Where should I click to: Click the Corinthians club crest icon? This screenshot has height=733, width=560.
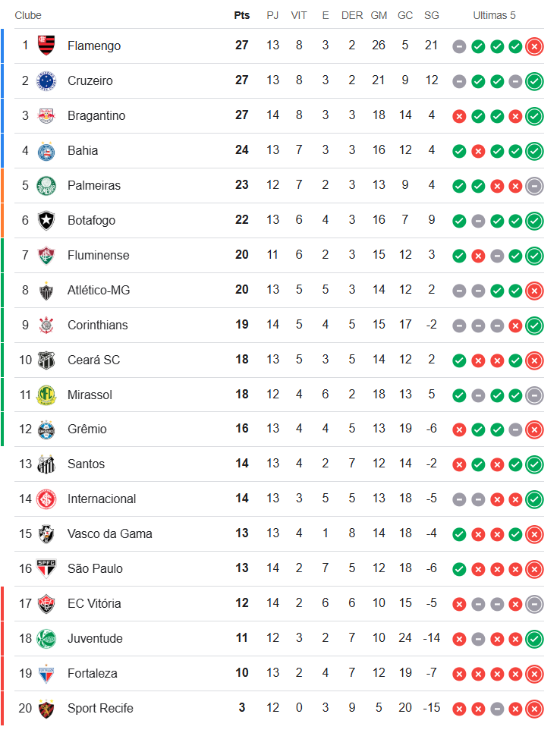pyautogui.click(x=47, y=325)
